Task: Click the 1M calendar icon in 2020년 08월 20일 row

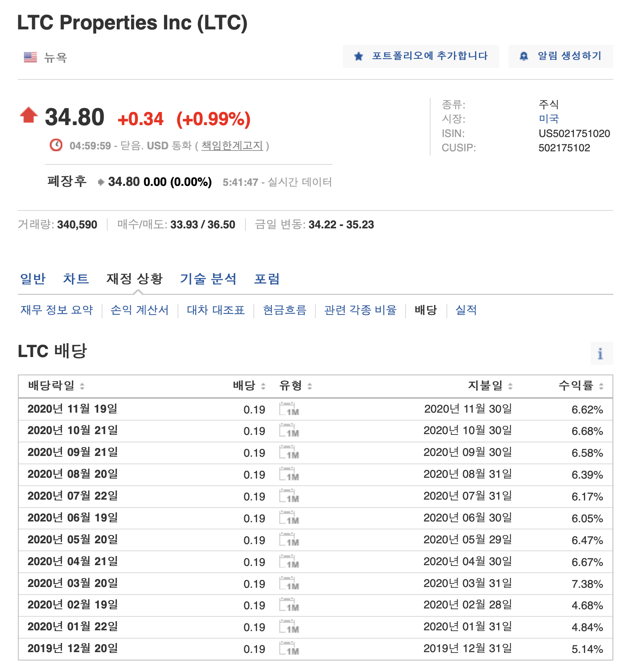Action: (x=289, y=474)
